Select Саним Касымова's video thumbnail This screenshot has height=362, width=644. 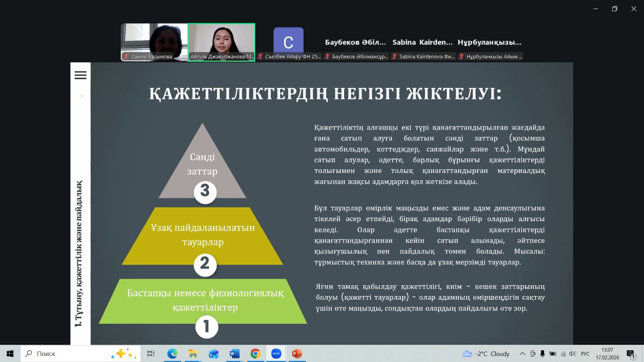(154, 42)
